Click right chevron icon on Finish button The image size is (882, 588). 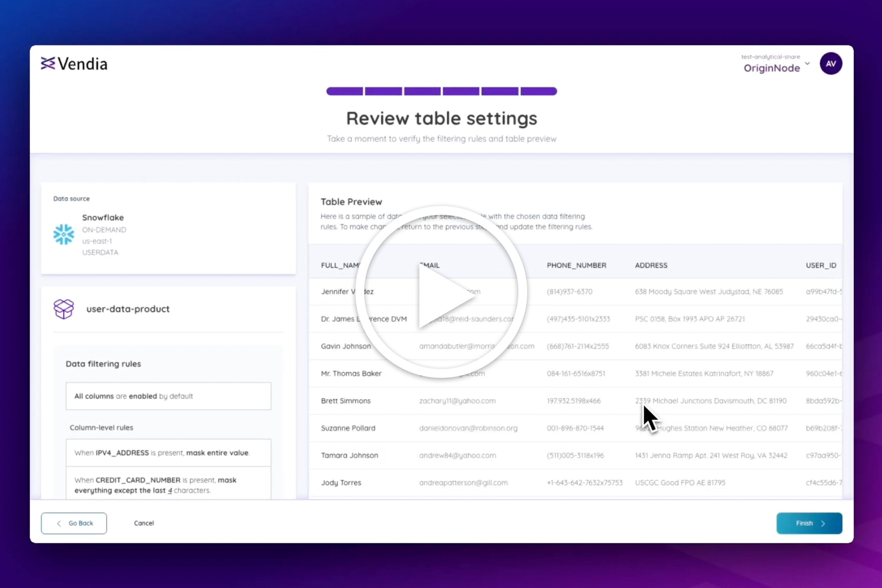(x=823, y=524)
